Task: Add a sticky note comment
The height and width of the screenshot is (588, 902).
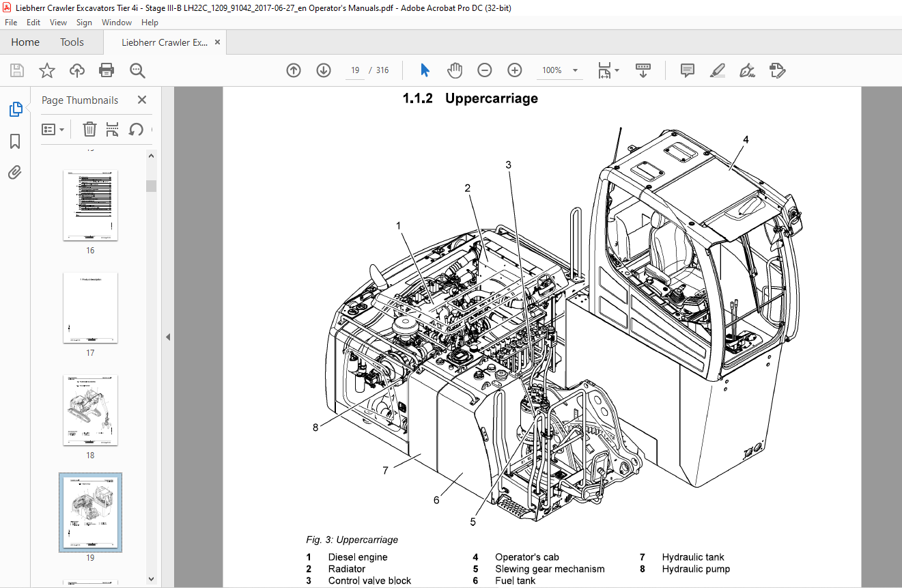Action: (688, 70)
